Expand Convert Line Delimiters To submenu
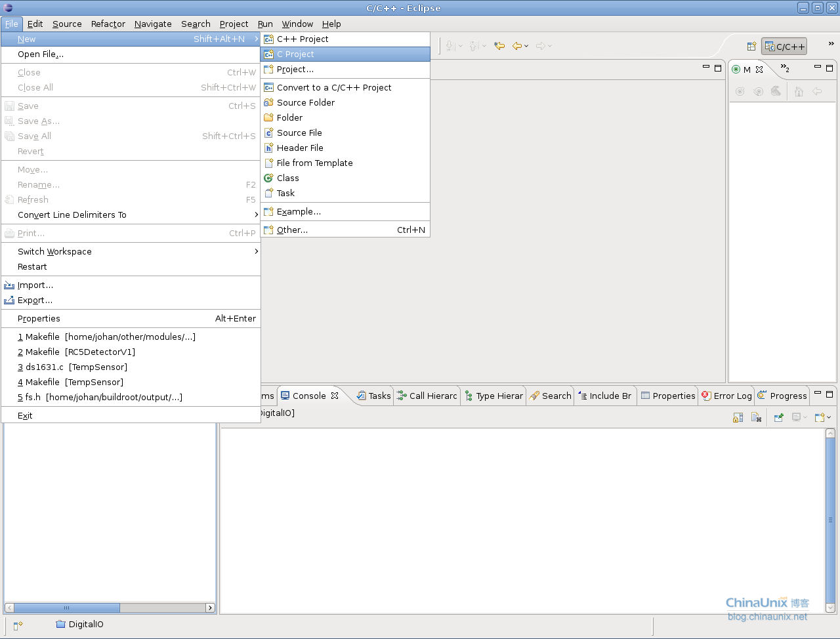Image resolution: width=840 pixels, height=639 pixels. 131,215
